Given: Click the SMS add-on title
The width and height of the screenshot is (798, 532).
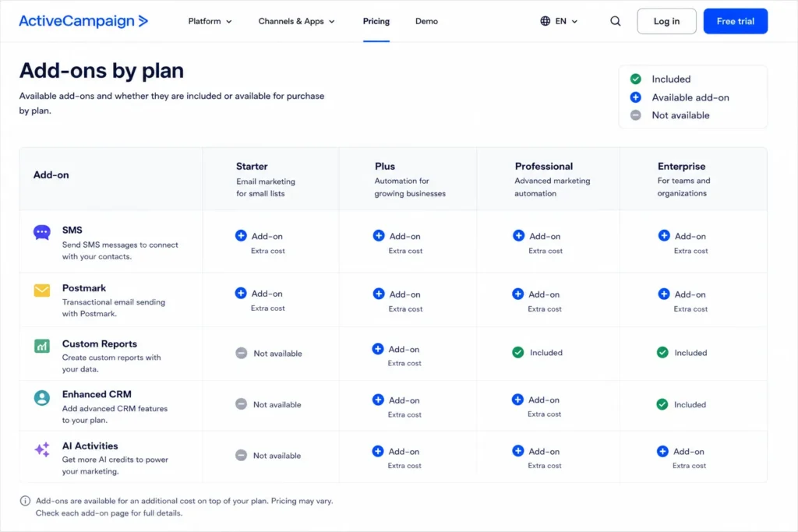Looking at the screenshot, I should (x=72, y=230).
